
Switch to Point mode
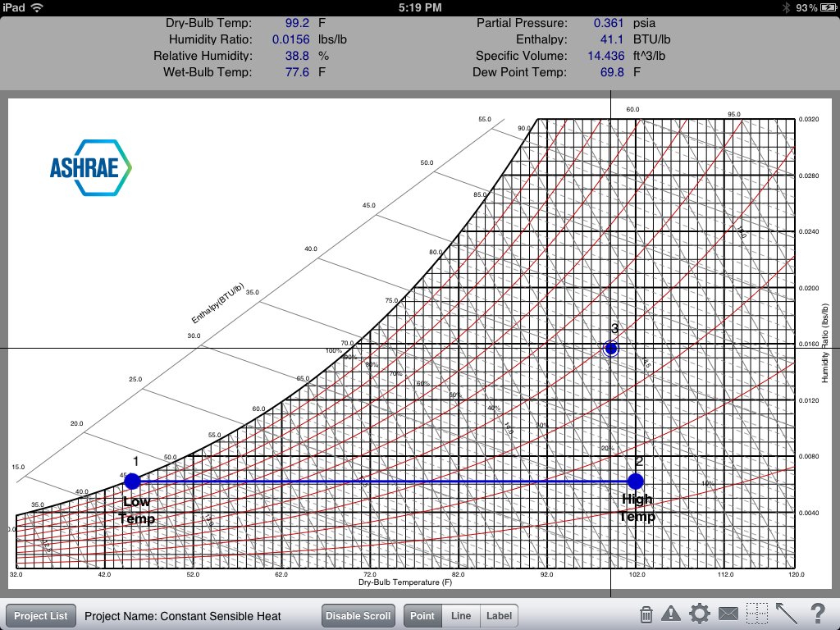422,615
